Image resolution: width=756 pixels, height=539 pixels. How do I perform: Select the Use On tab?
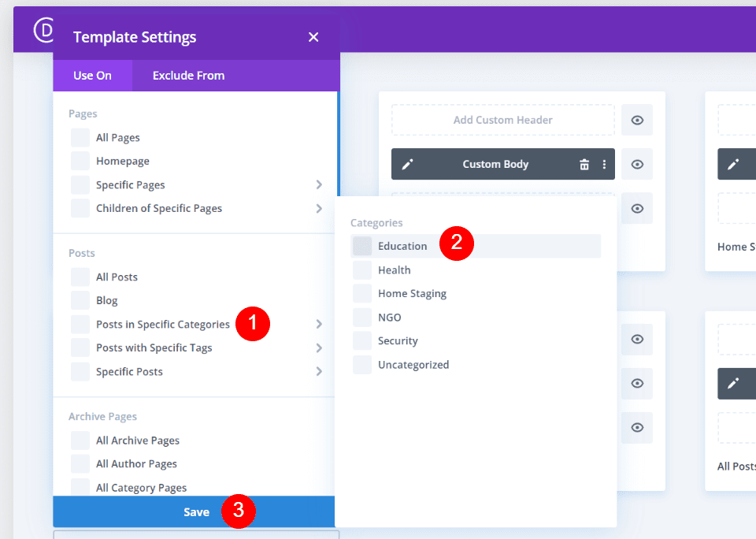point(92,76)
